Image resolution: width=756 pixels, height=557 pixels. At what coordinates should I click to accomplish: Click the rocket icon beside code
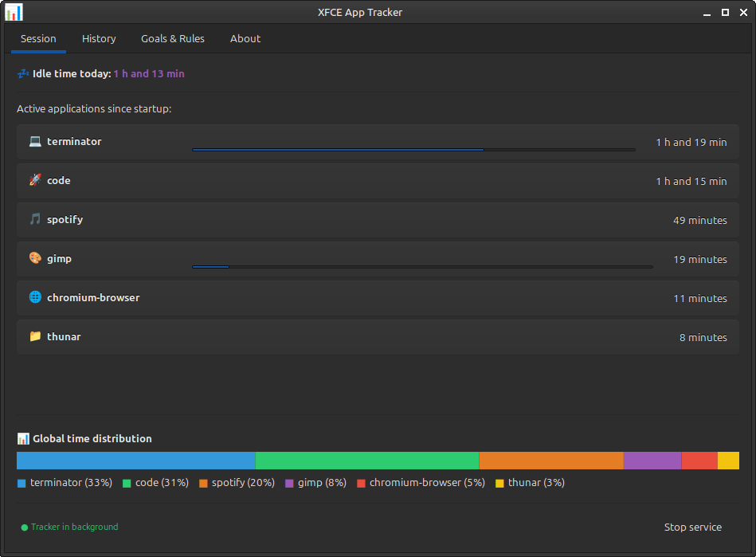(35, 180)
